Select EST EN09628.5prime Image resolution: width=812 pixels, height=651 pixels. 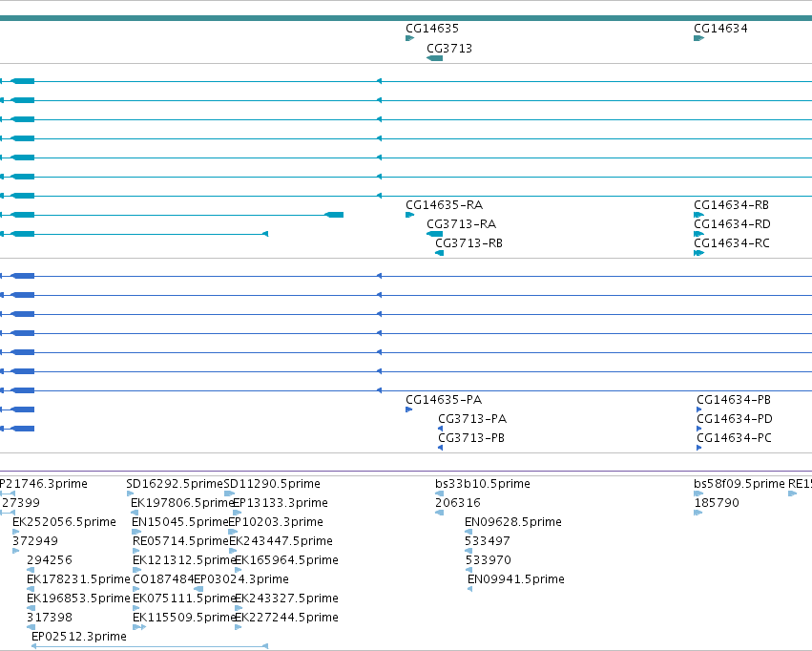[x=512, y=522]
